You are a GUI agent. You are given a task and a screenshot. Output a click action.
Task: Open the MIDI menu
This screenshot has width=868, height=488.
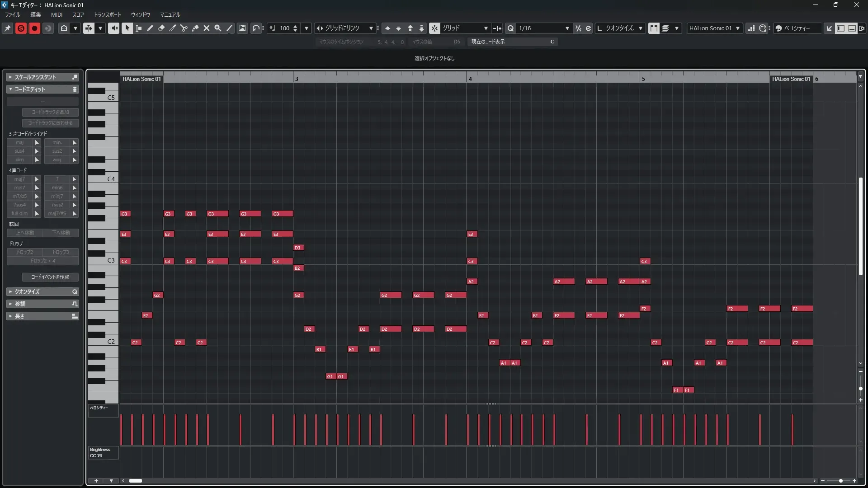(57, 14)
